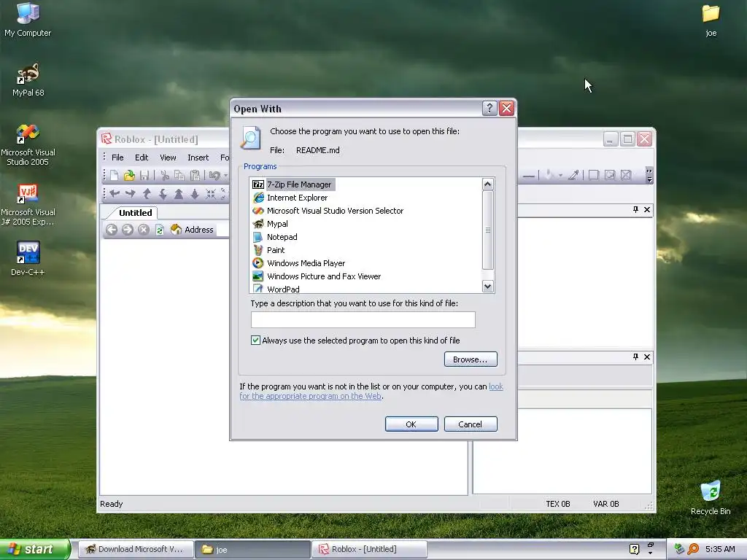Click the Copy icon in Roblox toolbar
This screenshot has height=560, width=747.
[x=179, y=175]
